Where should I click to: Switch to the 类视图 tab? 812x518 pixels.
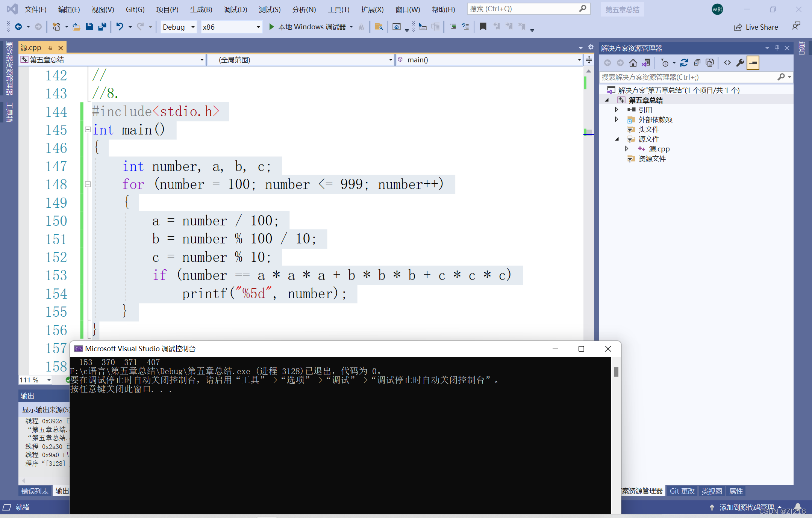click(x=712, y=491)
